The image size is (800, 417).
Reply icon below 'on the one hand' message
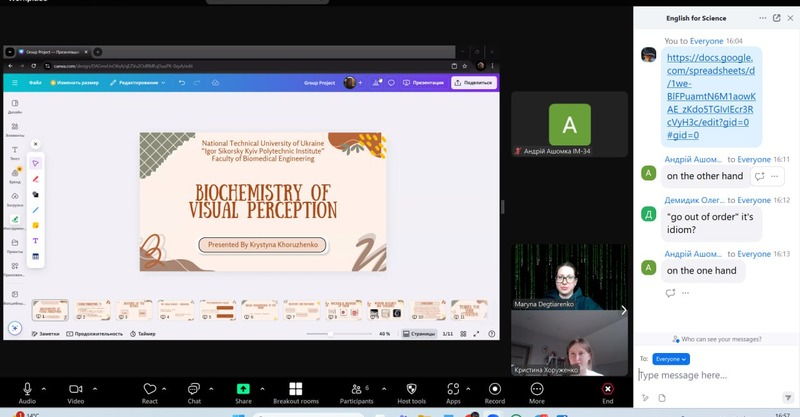[670, 293]
